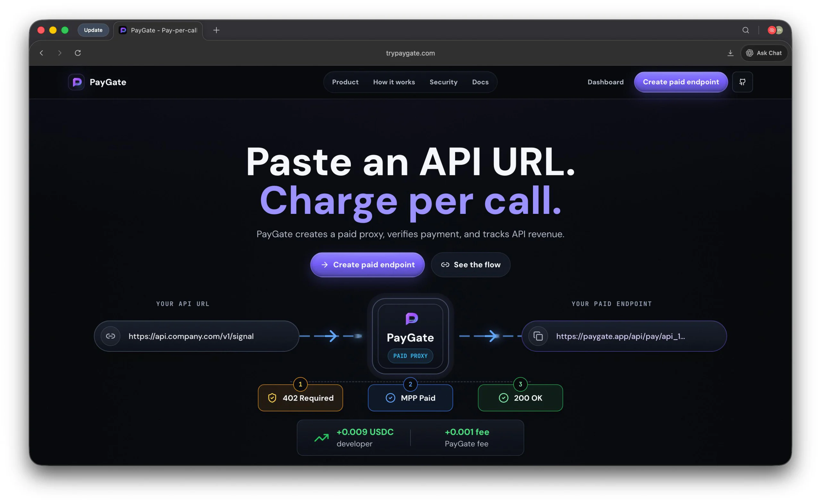Click the PAID PROXY badge
The image size is (821, 504).
point(410,356)
